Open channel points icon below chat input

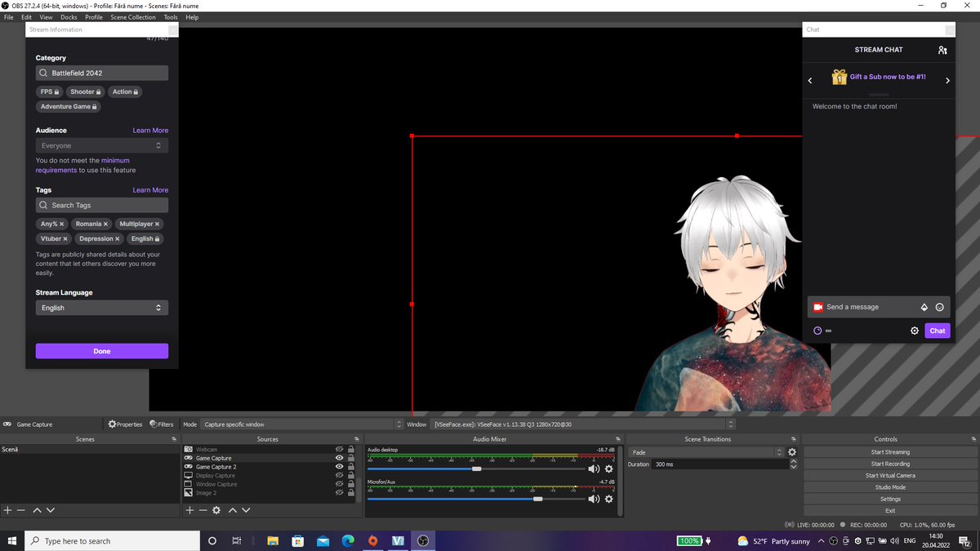pyautogui.click(x=817, y=331)
